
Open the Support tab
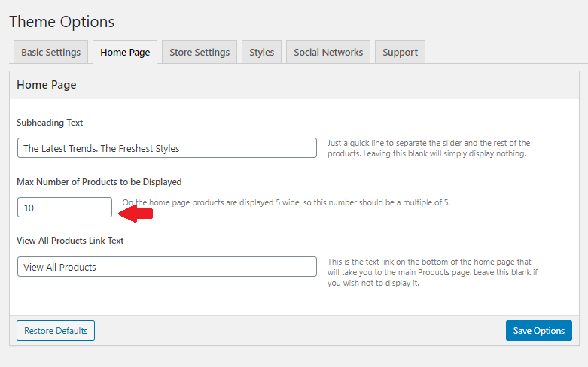400,52
